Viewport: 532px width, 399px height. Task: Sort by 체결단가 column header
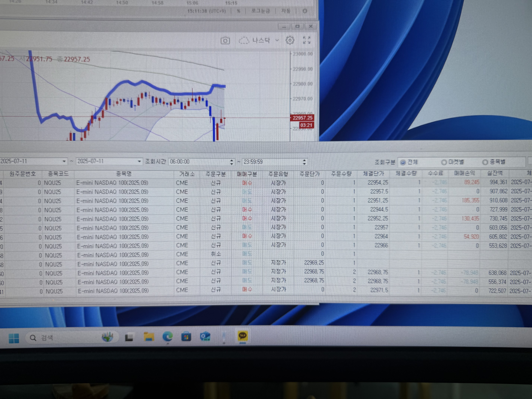pos(373,173)
